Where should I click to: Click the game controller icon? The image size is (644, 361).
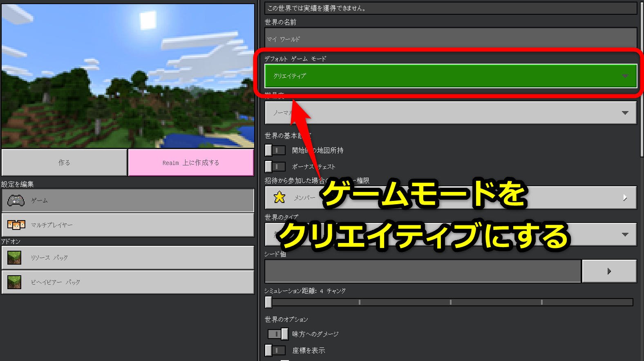pyautogui.click(x=16, y=201)
